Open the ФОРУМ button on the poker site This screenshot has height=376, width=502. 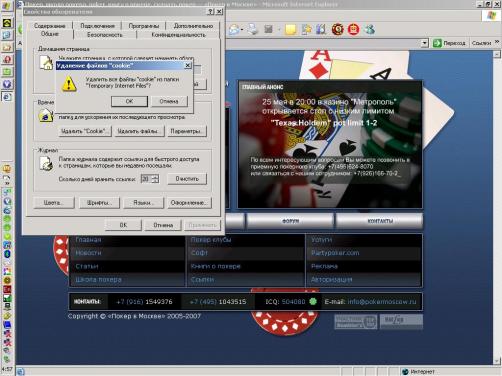tap(290, 221)
